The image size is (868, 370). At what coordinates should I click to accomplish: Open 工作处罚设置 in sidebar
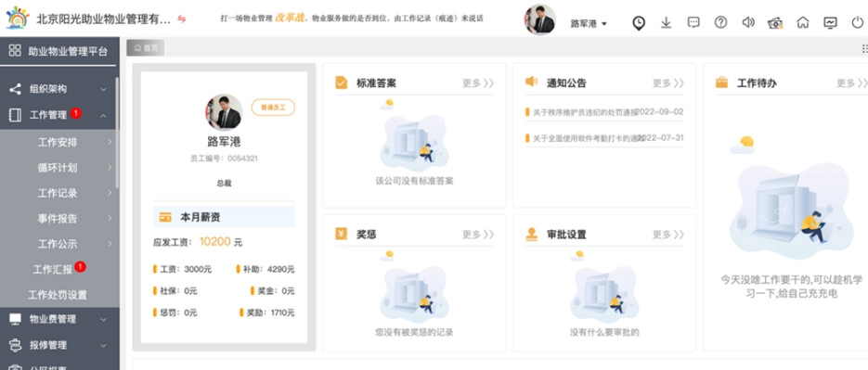click(x=58, y=295)
